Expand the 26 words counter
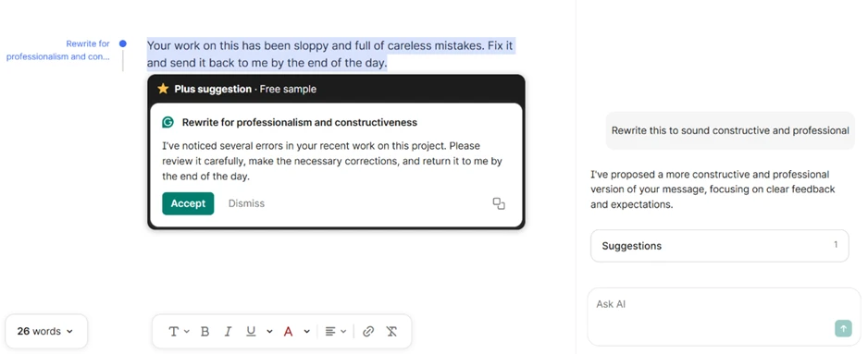The height and width of the screenshot is (354, 868). [46, 331]
